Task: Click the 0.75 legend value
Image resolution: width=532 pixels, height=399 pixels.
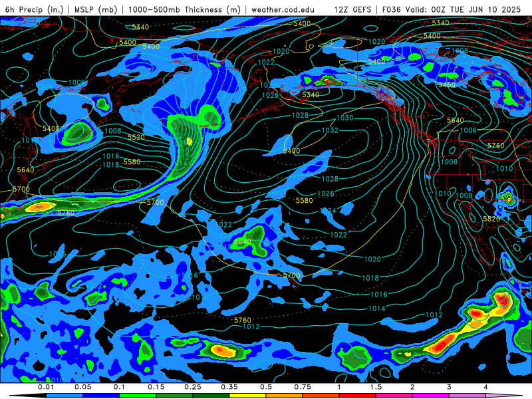Action: [303, 387]
